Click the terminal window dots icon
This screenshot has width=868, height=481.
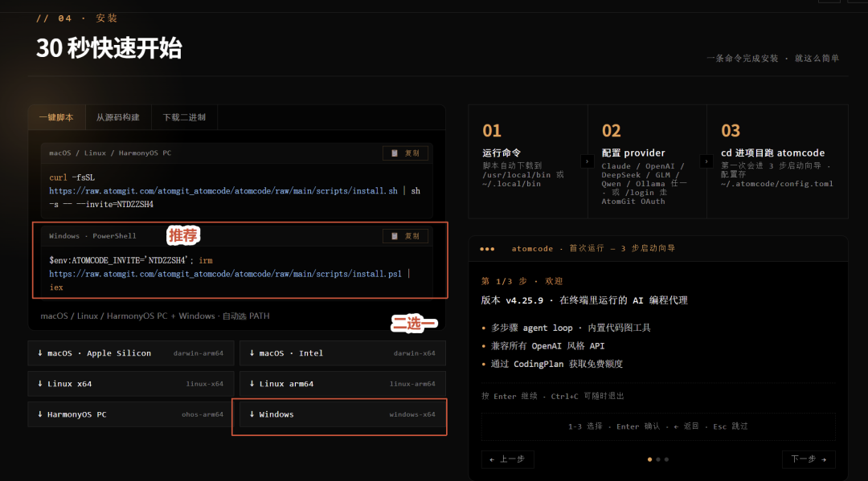(x=487, y=249)
